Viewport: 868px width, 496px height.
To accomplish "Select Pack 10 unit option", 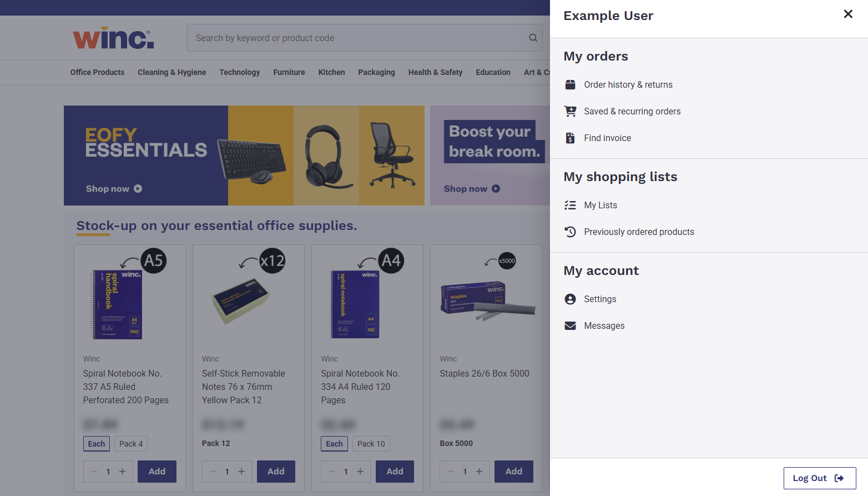I will pos(371,444).
